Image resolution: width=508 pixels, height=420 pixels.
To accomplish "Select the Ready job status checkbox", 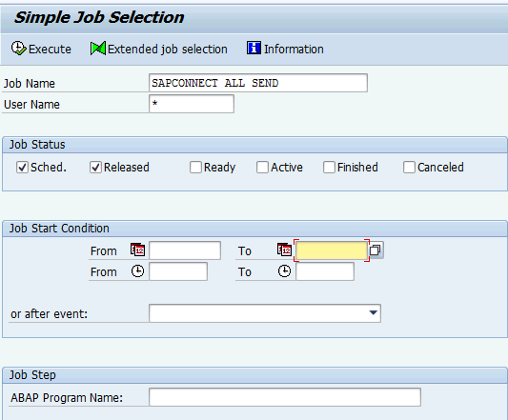I will click(195, 168).
